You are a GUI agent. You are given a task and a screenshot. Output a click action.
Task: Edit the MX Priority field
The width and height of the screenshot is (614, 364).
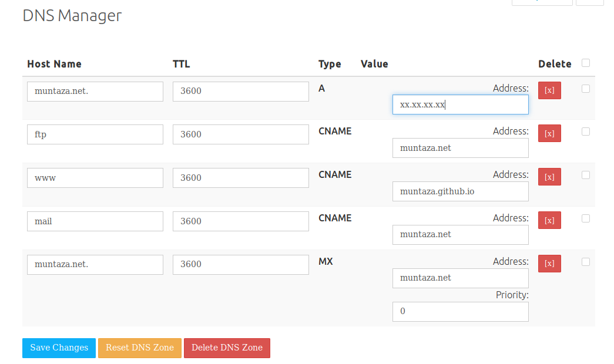[460, 312]
